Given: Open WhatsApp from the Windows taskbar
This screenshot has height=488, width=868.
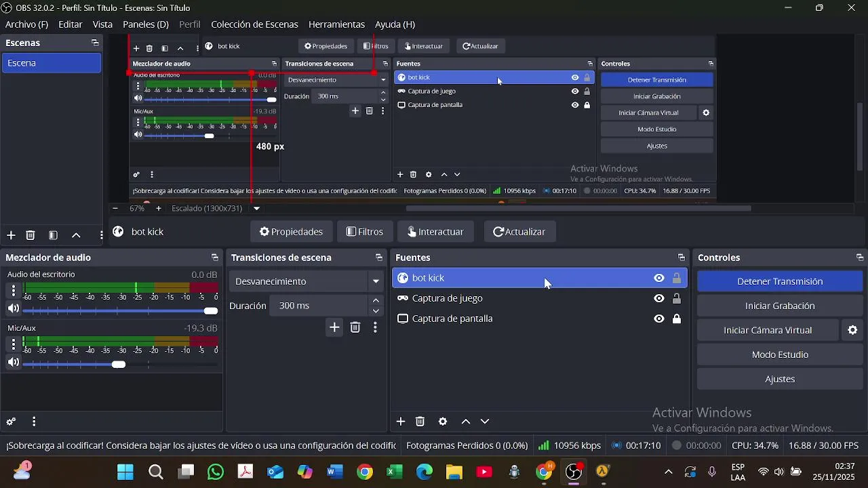Looking at the screenshot, I should (216, 472).
